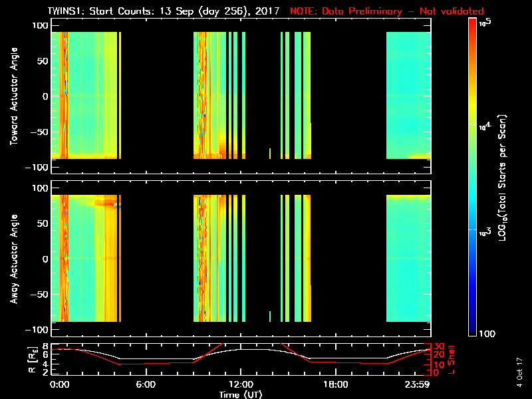Select the 'Away Actuator Angle' axis label
The width and height of the screenshot is (532, 399).
pyautogui.click(x=13, y=259)
